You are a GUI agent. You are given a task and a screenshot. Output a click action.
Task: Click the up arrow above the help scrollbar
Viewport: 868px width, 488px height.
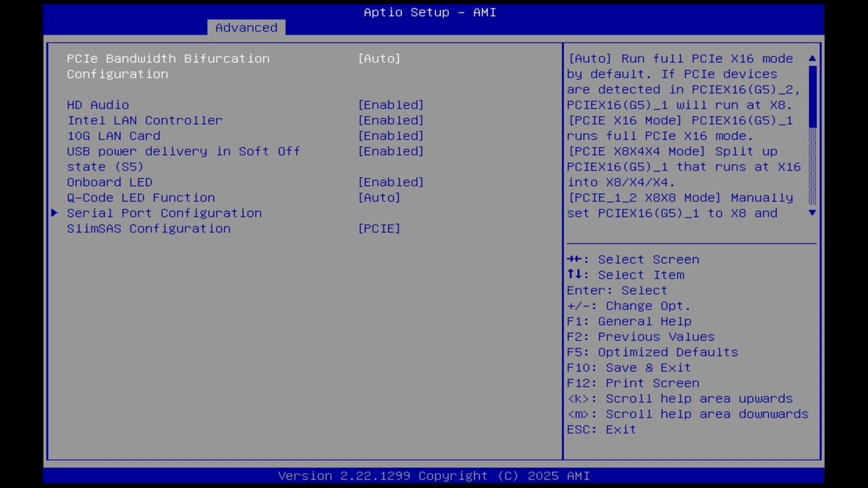click(812, 59)
